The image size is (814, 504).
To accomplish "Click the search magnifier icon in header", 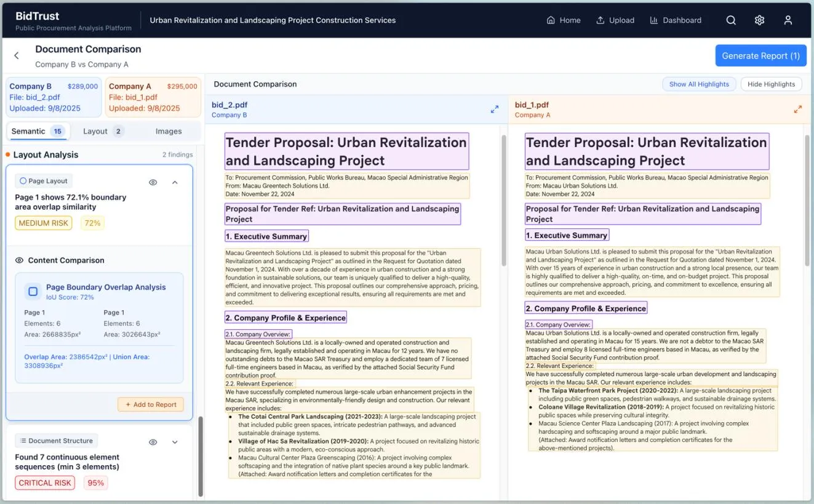I will 731,20.
